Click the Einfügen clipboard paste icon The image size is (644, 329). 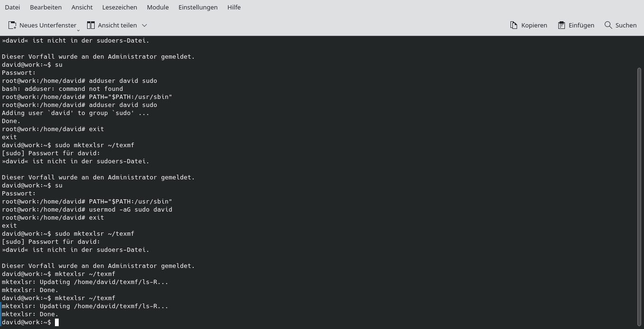tap(561, 25)
